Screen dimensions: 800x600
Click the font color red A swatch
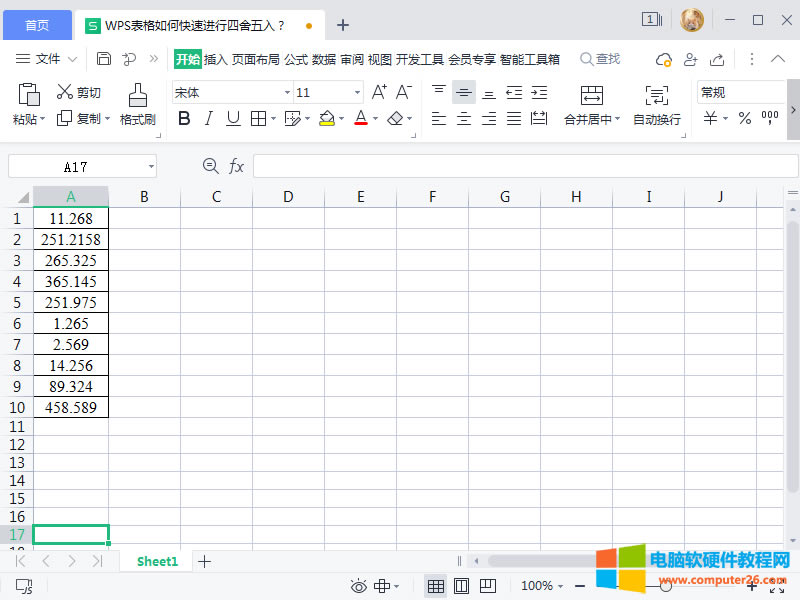click(361, 118)
